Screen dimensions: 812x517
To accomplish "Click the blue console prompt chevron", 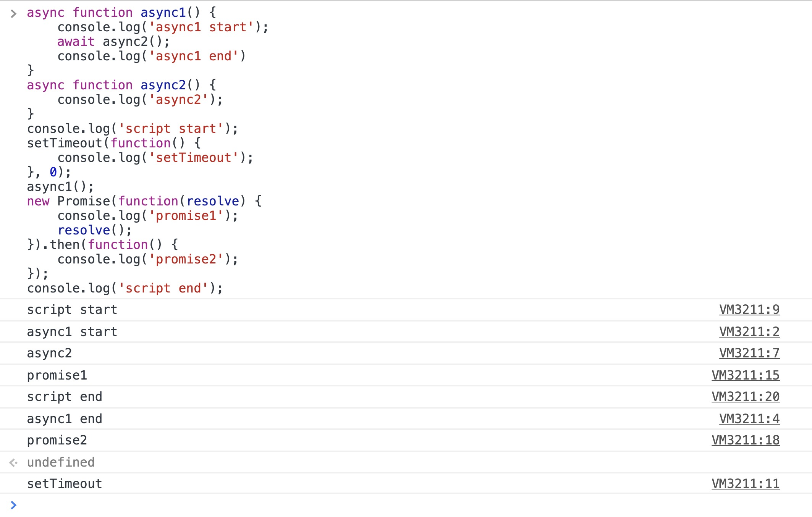I will point(14,505).
